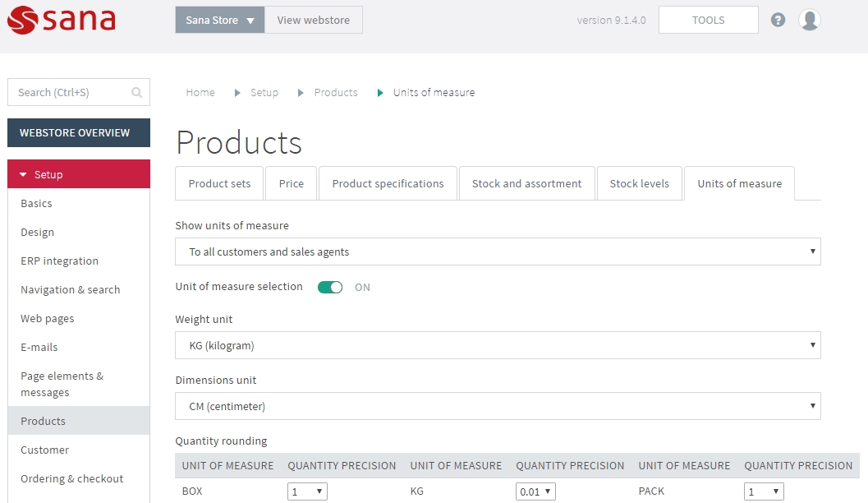
Task: Go to Products breadcrumb
Action: point(336,93)
